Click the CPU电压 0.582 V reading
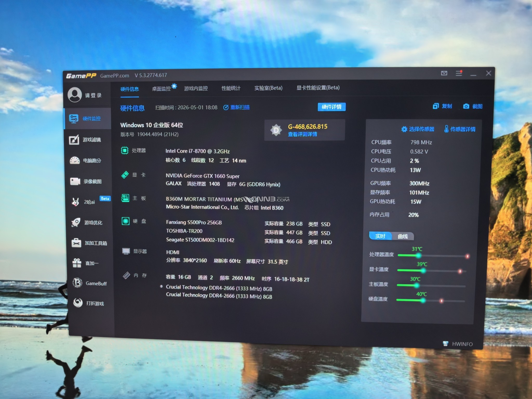 pyautogui.click(x=400, y=151)
